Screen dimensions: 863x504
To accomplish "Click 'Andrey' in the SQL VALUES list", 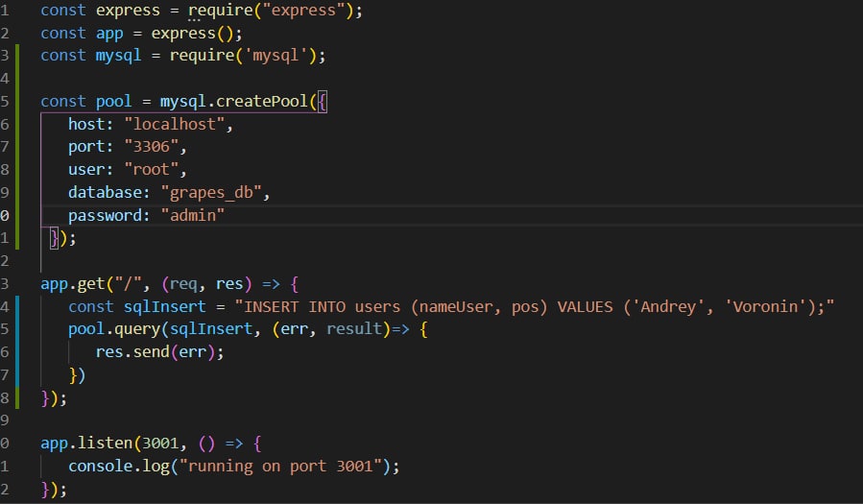I will (668, 306).
